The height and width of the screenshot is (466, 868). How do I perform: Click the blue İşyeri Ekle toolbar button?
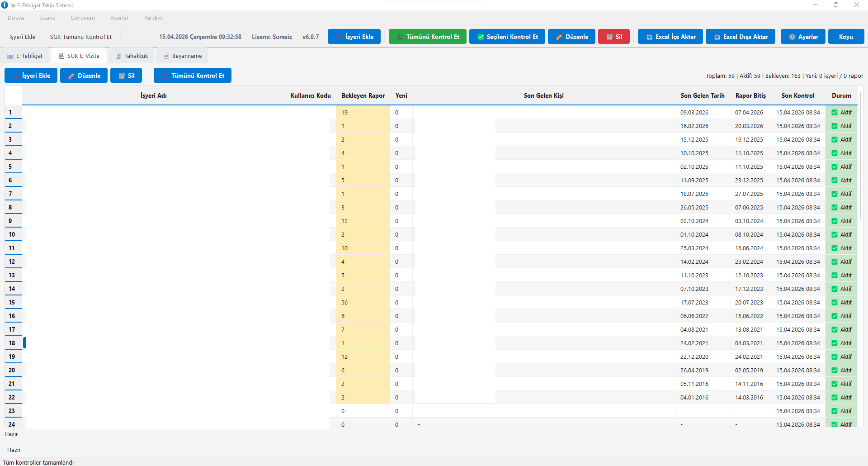(354, 37)
